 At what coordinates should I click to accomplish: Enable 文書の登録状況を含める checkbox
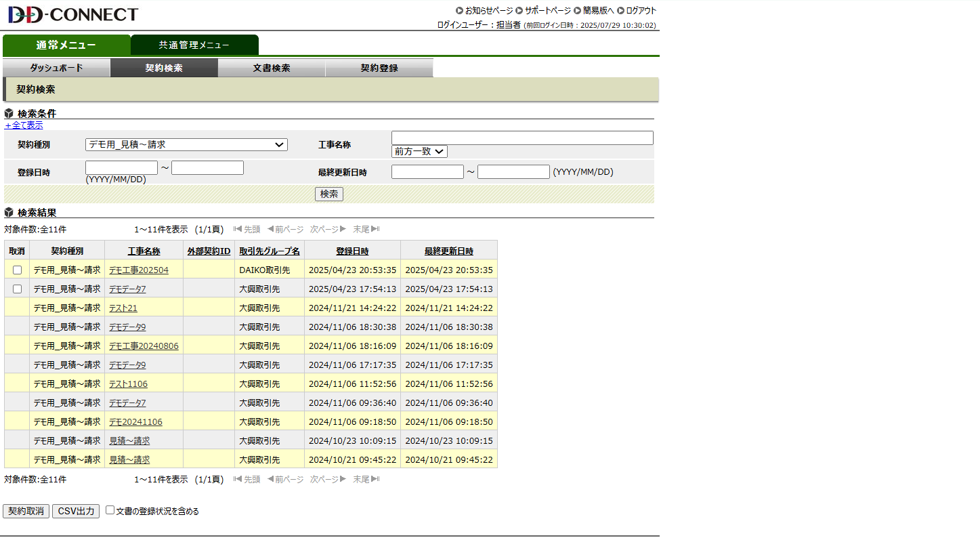tap(110, 510)
